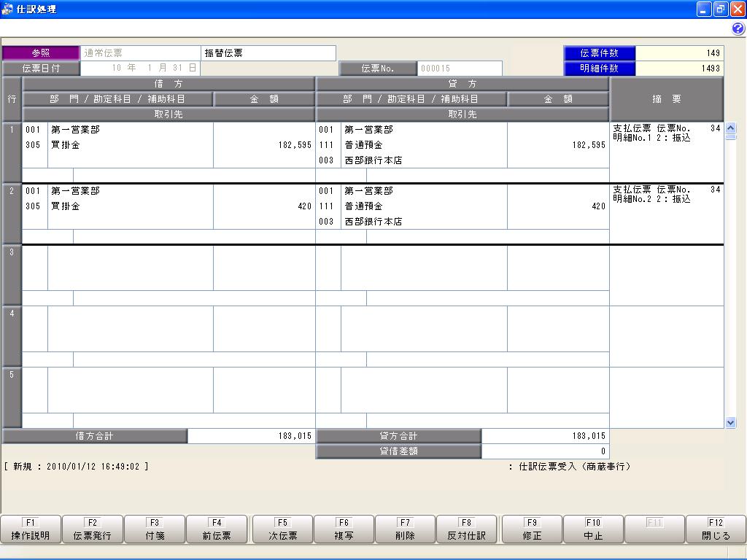Click the 摘要 column header
The image size is (747, 560).
click(667, 99)
